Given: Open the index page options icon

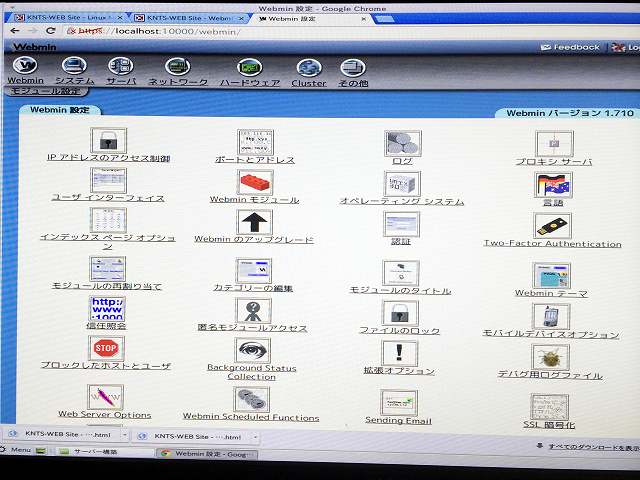Looking at the screenshot, I should coord(108,220).
